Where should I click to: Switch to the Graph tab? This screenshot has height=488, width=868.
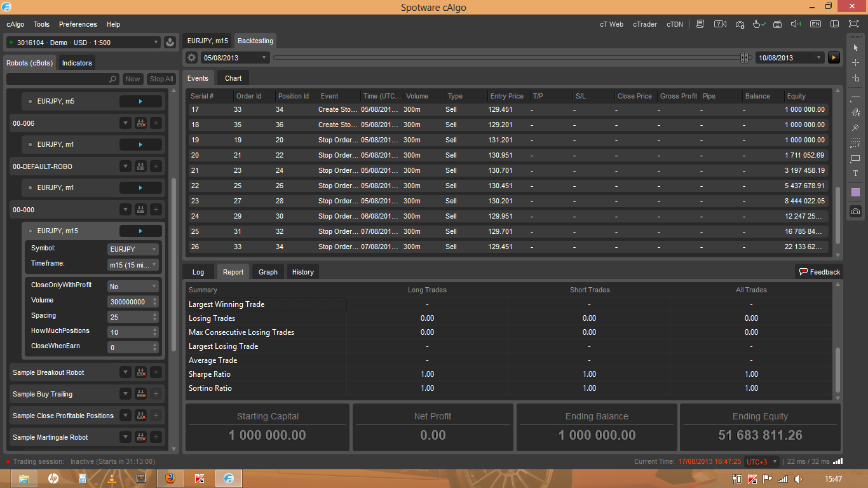pyautogui.click(x=268, y=272)
